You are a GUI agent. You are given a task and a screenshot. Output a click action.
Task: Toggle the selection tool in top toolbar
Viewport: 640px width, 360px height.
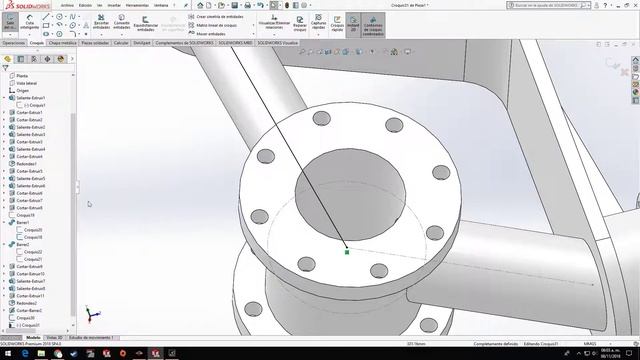[x=274, y=5]
